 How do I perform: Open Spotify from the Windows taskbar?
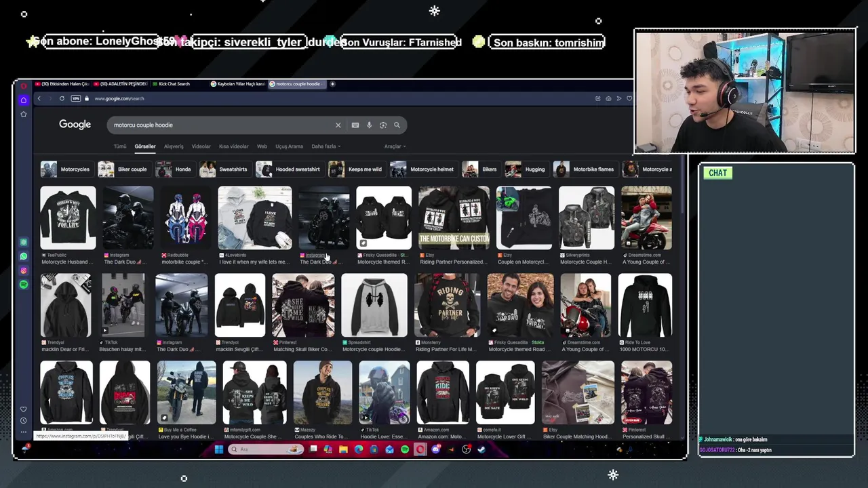click(x=405, y=449)
